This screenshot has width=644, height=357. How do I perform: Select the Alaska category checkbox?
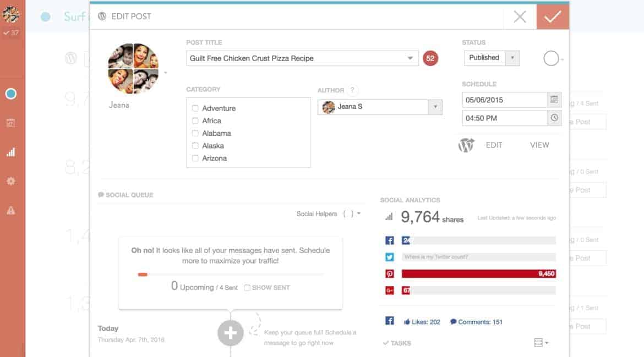tap(195, 146)
